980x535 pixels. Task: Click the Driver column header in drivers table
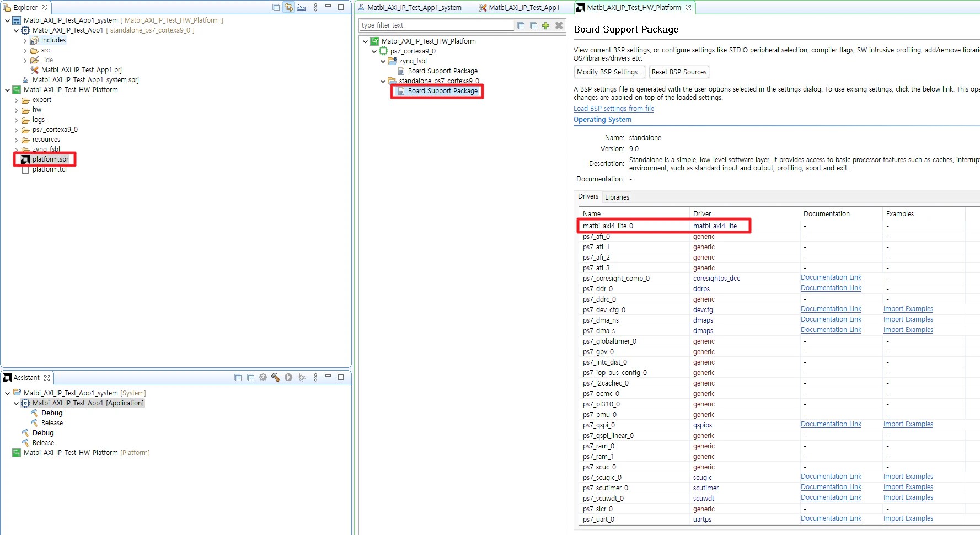(745, 214)
